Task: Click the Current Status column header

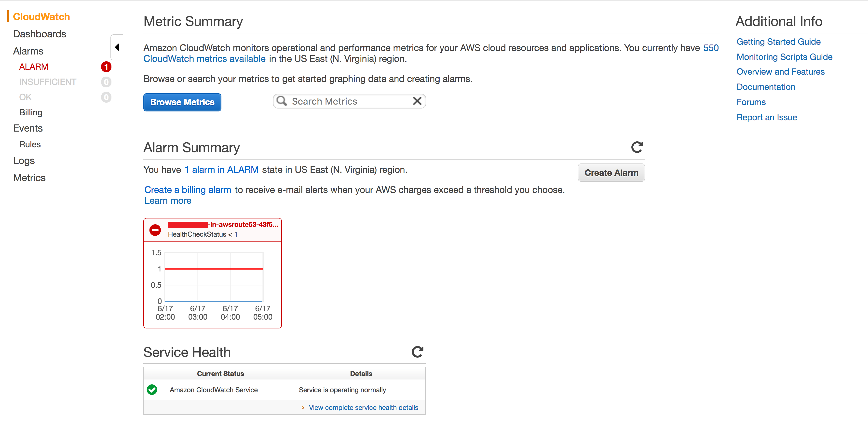Action: (x=220, y=374)
